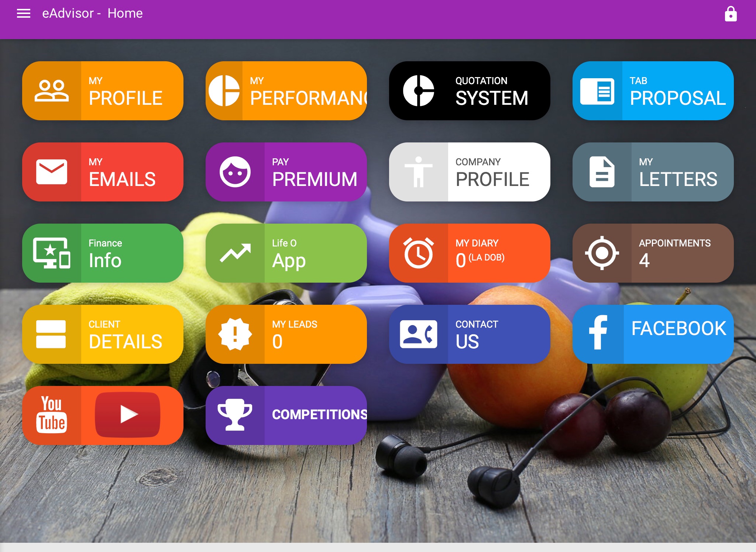Open hamburger navigation menu
Image resolution: width=756 pixels, height=552 pixels.
pyautogui.click(x=22, y=13)
